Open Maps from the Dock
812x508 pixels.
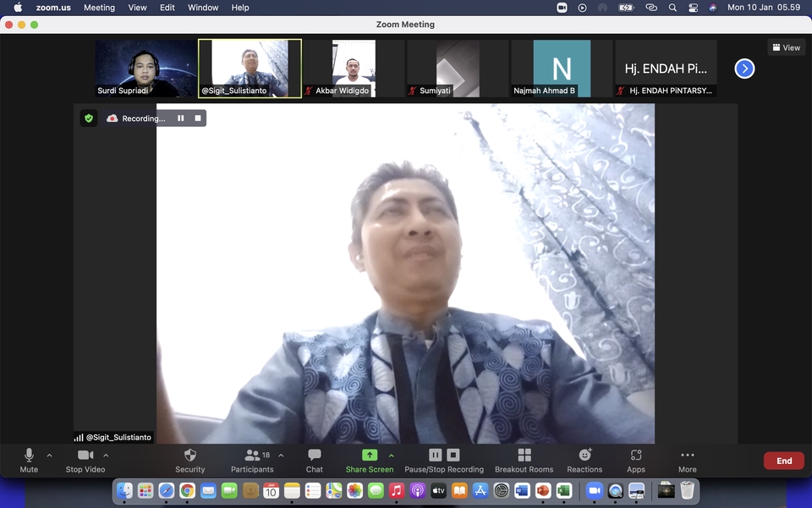(x=334, y=490)
